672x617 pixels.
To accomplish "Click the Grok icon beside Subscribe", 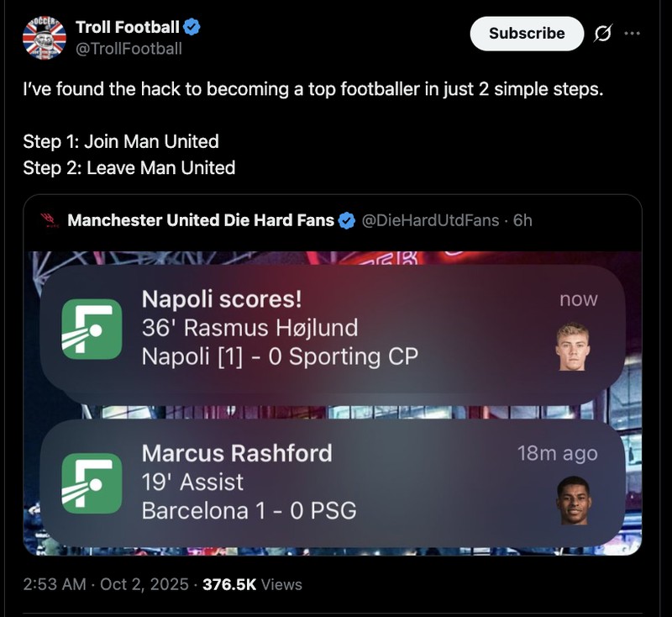I will pyautogui.click(x=602, y=34).
